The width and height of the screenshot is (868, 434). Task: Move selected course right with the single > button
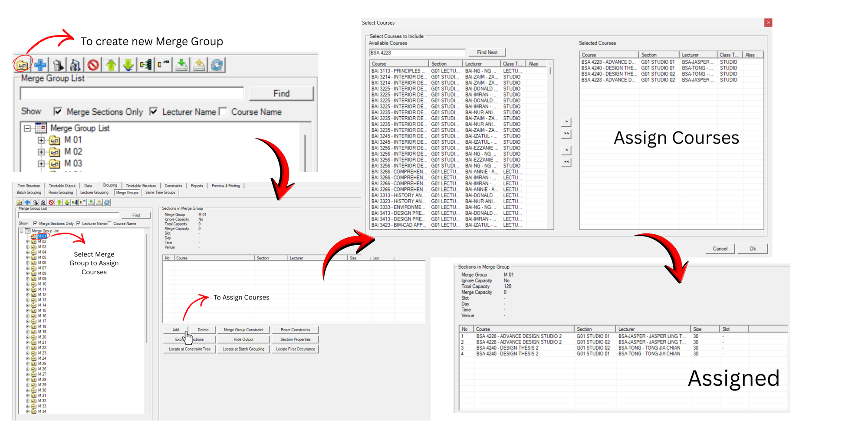pos(566,122)
